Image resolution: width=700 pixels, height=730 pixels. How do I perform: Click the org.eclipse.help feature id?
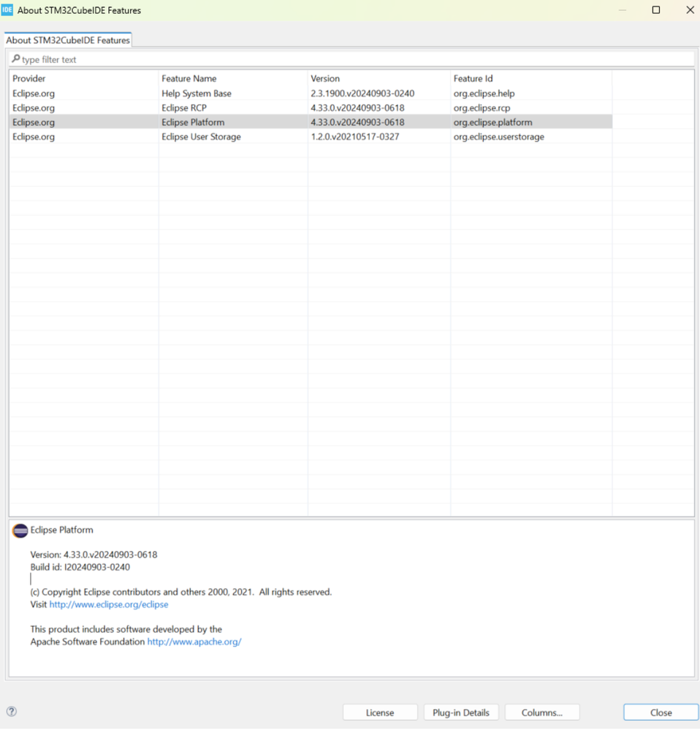point(484,93)
